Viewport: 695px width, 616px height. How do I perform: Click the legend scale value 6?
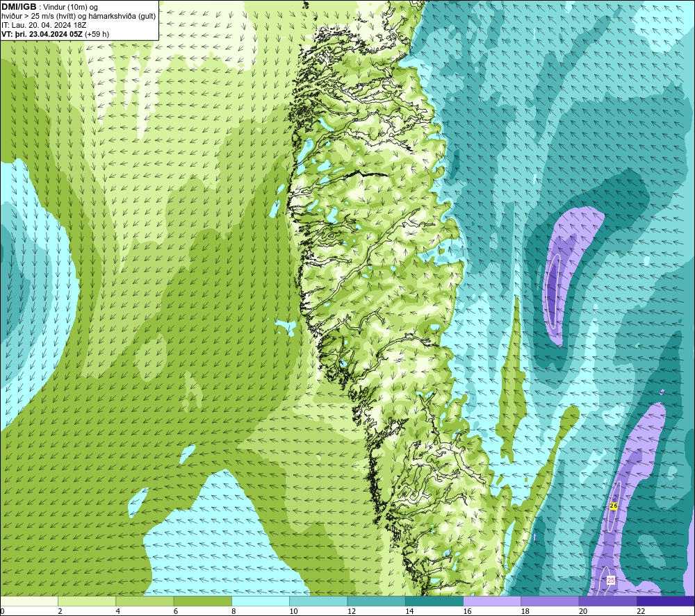click(x=176, y=612)
